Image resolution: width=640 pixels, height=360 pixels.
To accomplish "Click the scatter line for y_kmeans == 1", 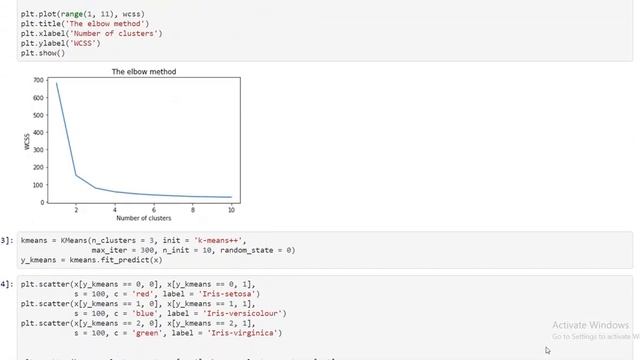I will tap(138, 304).
